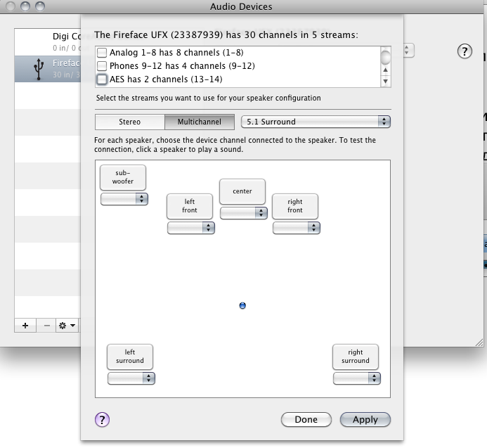Add a new audio device with plus

[25, 326]
